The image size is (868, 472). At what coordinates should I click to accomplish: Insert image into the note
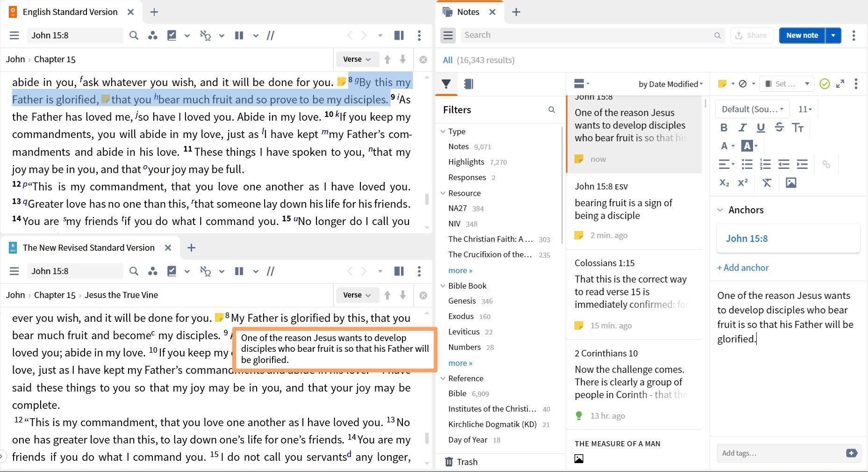point(791,183)
